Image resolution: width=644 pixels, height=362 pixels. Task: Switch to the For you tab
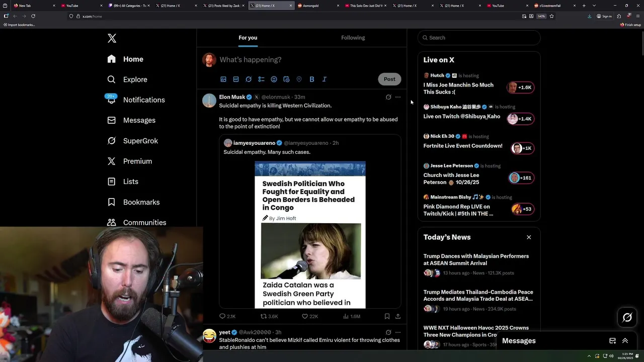point(248,38)
